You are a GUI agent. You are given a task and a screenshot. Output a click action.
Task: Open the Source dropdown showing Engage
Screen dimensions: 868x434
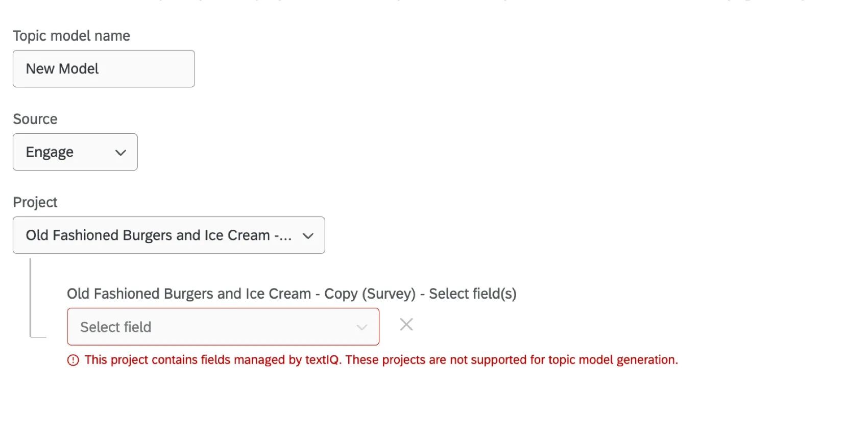[x=75, y=152]
